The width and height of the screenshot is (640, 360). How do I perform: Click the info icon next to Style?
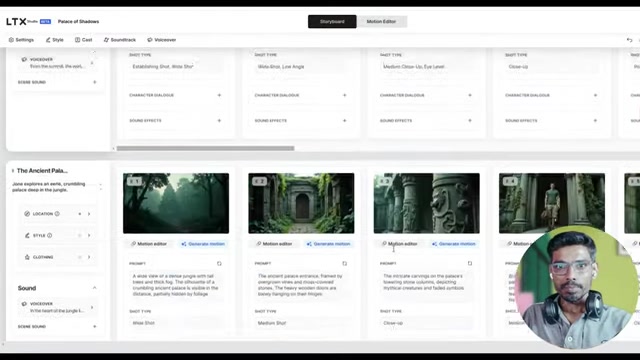(x=49, y=236)
